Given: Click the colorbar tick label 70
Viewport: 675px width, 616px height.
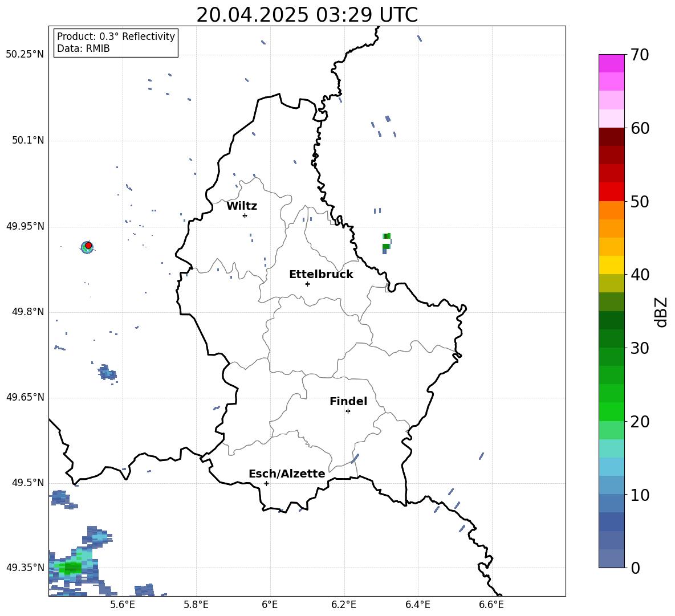Looking at the screenshot, I should click(640, 55).
